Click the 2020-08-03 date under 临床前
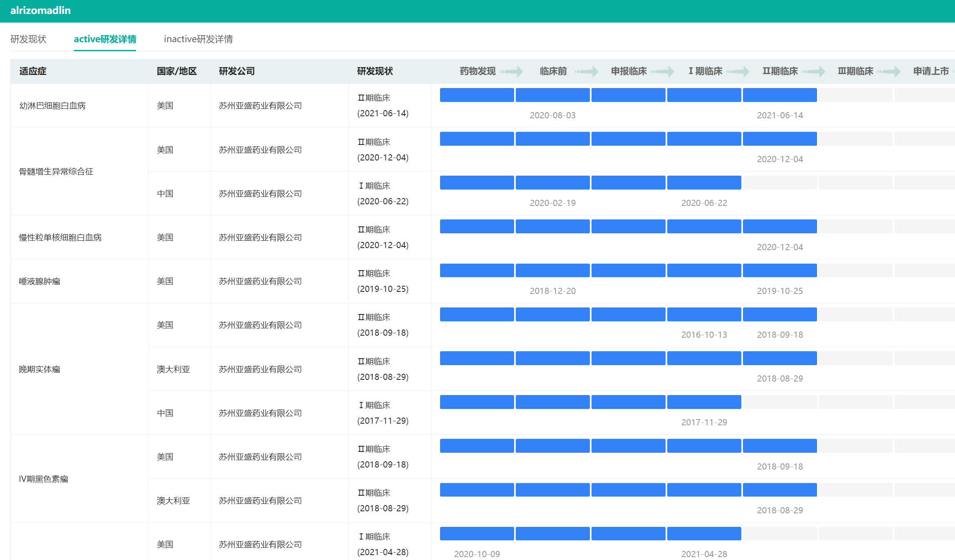The height and width of the screenshot is (560, 955). 553,115
